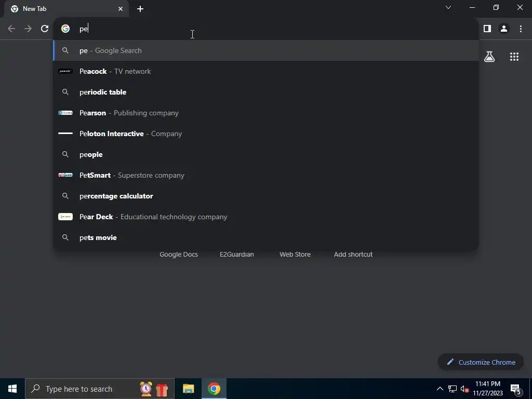Choose the Peacock TV network suggestion

click(266, 71)
